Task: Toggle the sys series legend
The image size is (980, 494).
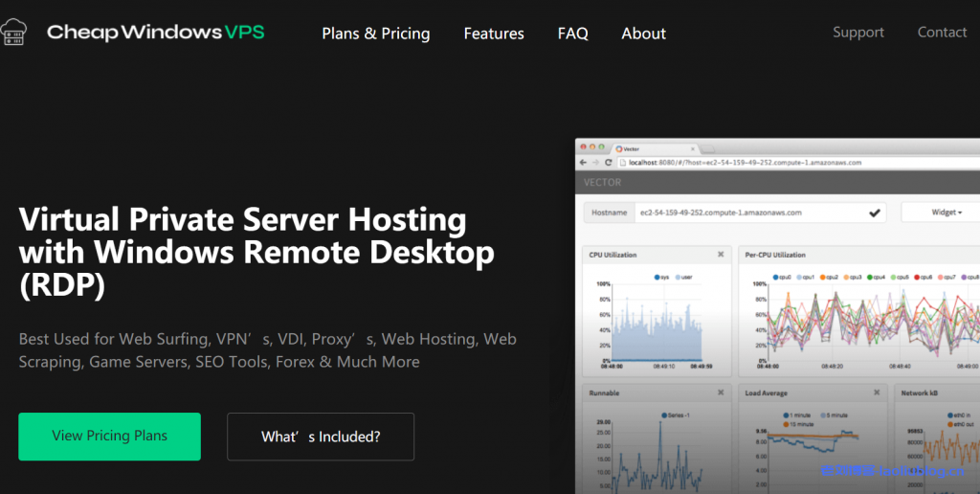Action: pyautogui.click(x=658, y=278)
